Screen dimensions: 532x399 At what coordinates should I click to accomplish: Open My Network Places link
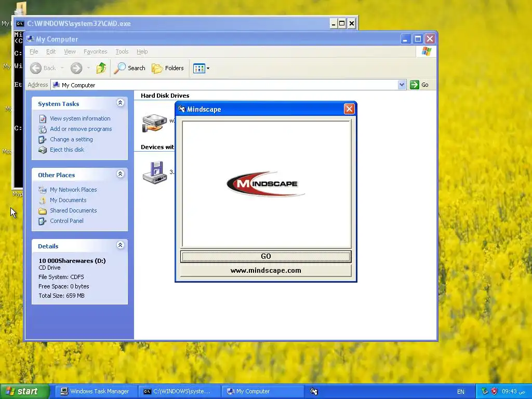click(x=73, y=190)
